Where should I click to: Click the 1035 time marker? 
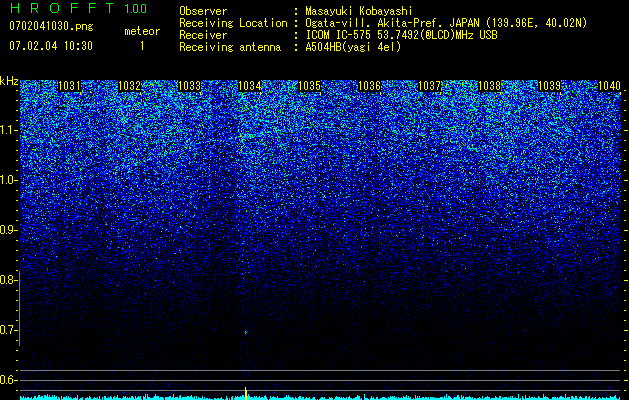click(310, 86)
